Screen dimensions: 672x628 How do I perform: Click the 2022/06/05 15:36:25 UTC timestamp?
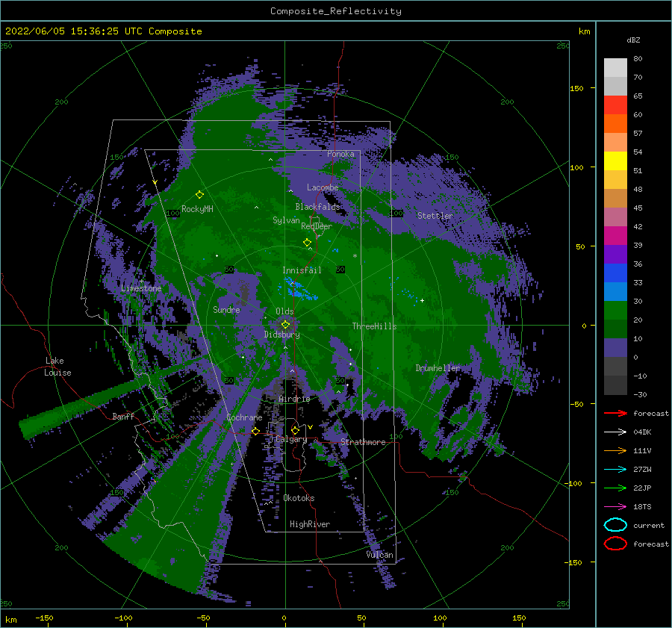click(x=103, y=31)
